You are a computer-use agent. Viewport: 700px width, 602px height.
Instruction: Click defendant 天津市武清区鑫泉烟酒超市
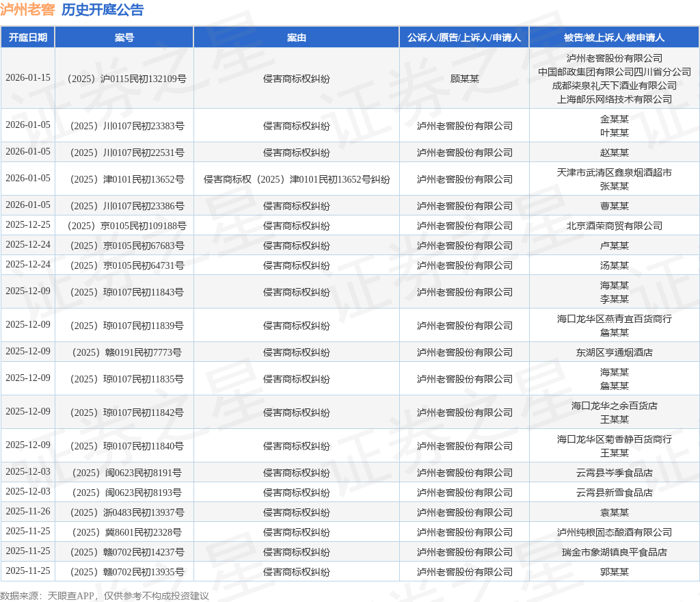615,173
